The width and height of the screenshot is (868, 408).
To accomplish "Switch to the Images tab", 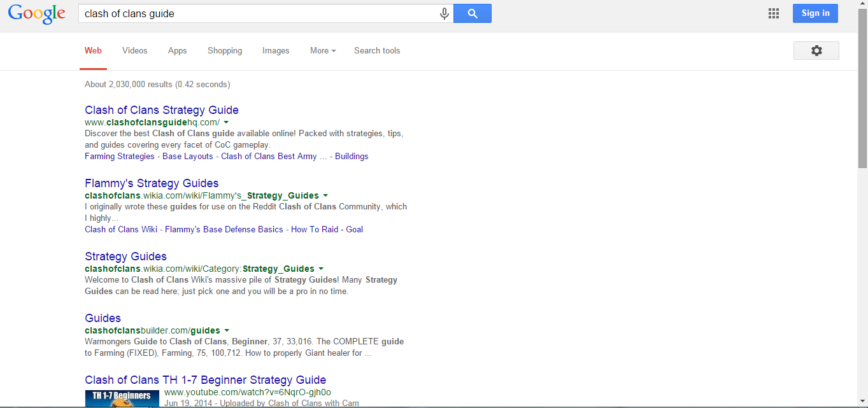I will click(x=276, y=51).
